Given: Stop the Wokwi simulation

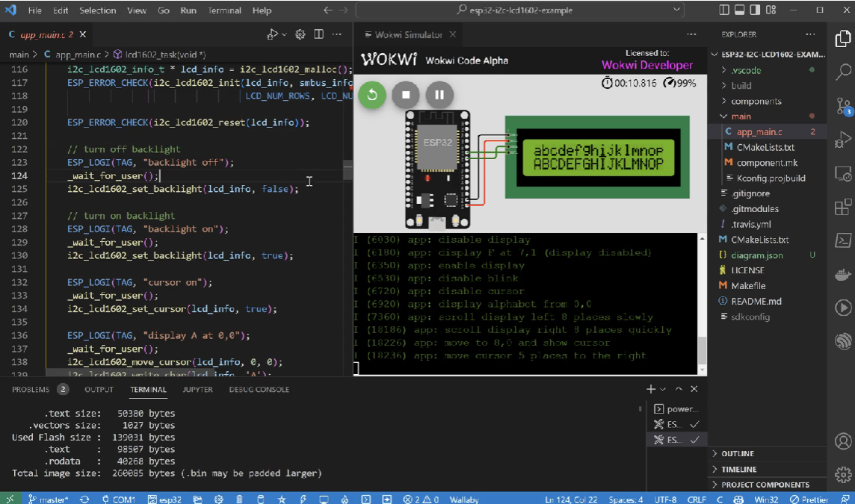Looking at the screenshot, I should (406, 95).
